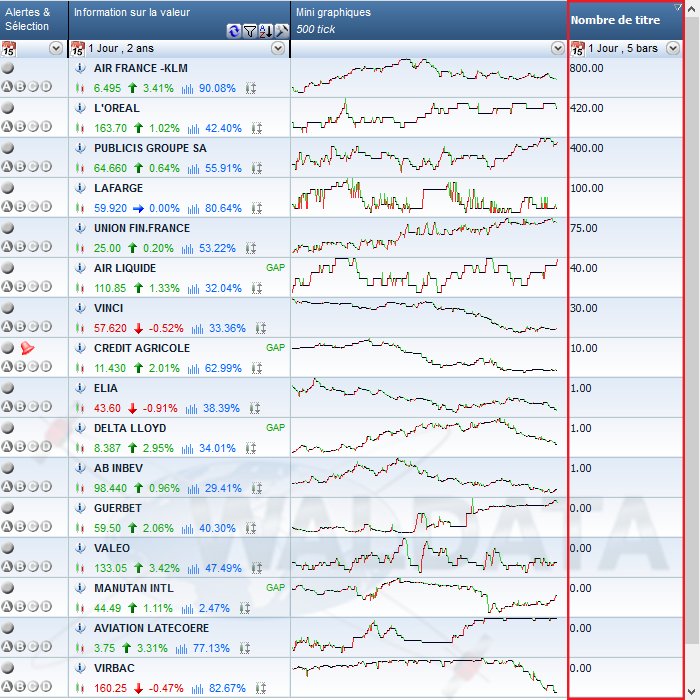This screenshot has width=700, height=700.
Task: Click calendar icon beside '1 Jour , 2 ans'
Action: (77, 49)
